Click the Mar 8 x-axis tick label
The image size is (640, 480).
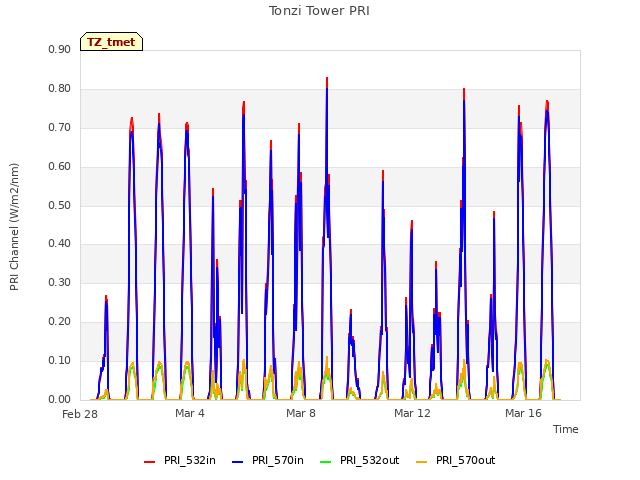[x=301, y=413]
